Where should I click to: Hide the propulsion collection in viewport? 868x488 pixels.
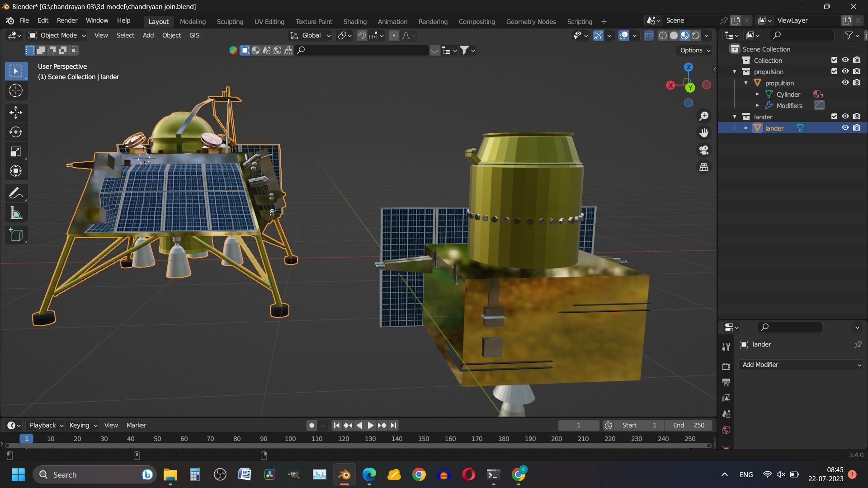[x=845, y=71]
